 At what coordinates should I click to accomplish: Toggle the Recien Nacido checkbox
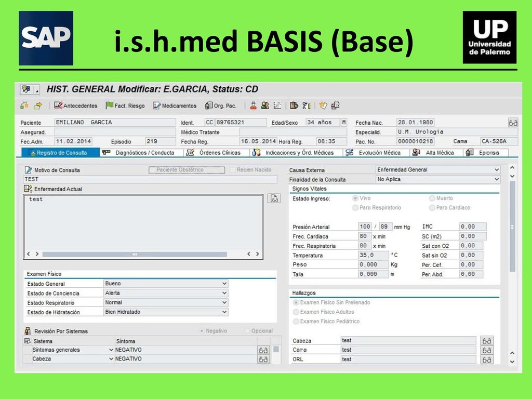click(x=233, y=170)
